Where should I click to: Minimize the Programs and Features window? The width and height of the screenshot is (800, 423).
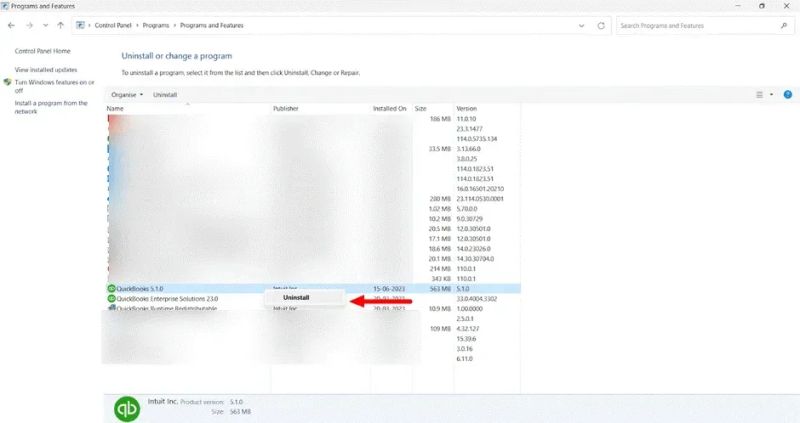(x=738, y=6)
